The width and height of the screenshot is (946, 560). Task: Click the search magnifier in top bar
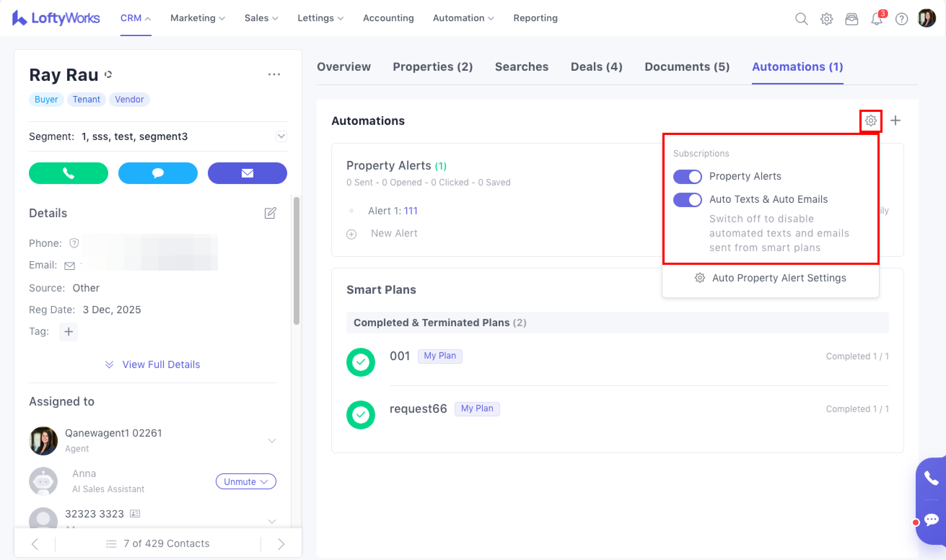pyautogui.click(x=801, y=18)
